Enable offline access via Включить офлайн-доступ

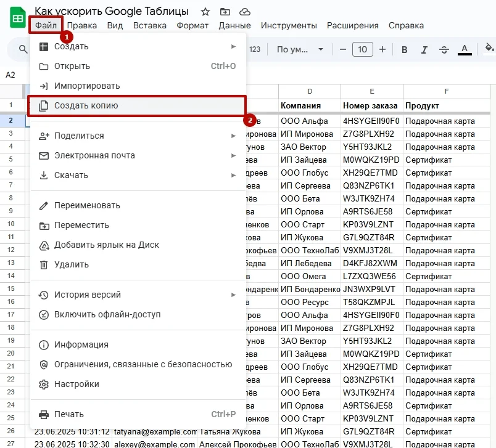[x=107, y=314]
